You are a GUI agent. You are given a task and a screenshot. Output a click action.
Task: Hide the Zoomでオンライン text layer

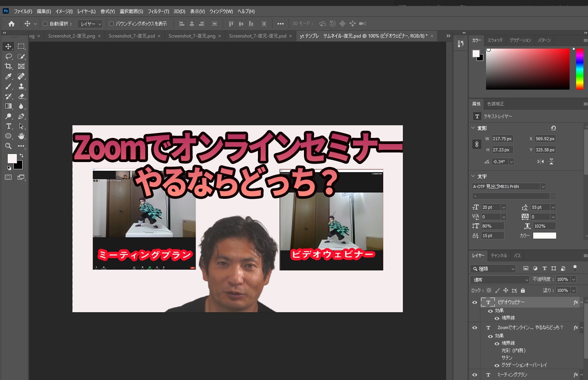(x=475, y=328)
